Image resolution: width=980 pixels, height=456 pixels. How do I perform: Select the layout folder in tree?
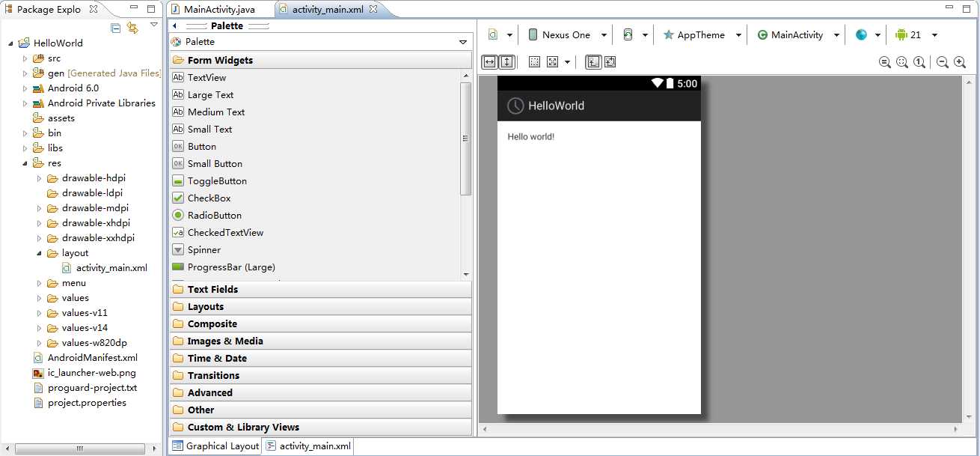click(x=75, y=252)
